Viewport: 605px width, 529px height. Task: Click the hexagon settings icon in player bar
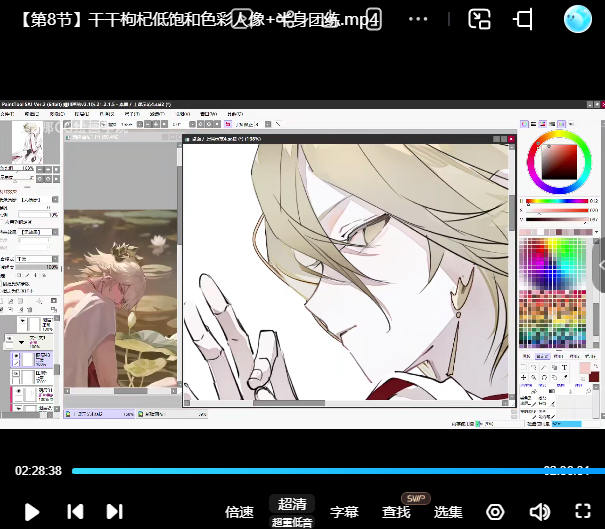point(495,512)
